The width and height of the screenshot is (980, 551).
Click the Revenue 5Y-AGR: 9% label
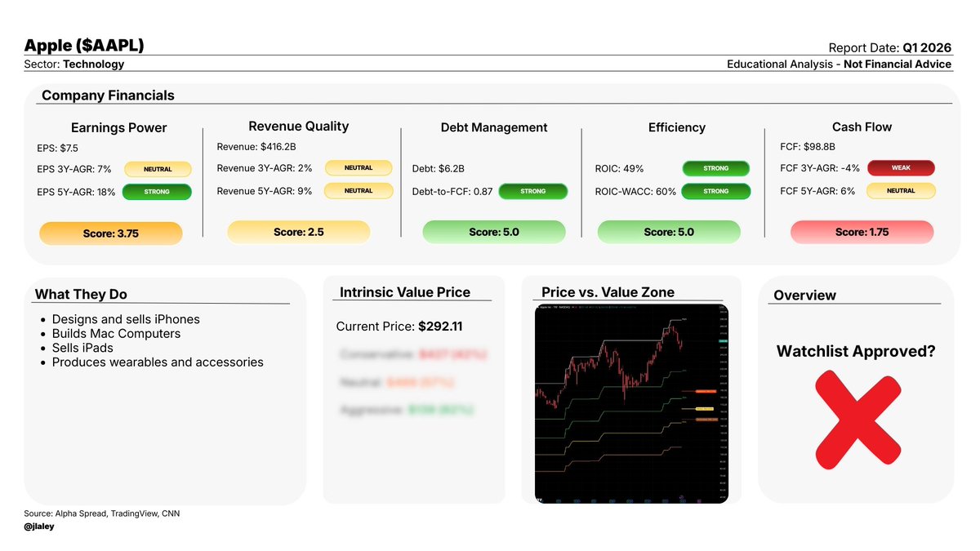click(265, 191)
